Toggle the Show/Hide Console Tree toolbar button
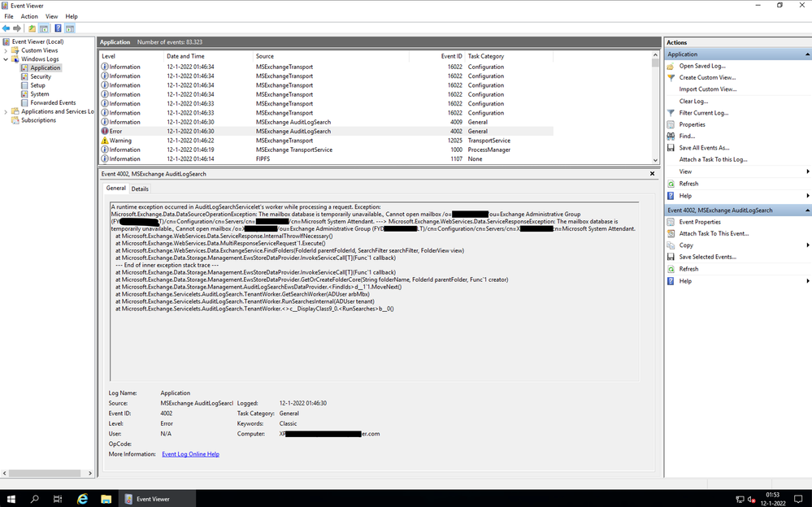The image size is (812, 507). [x=44, y=28]
